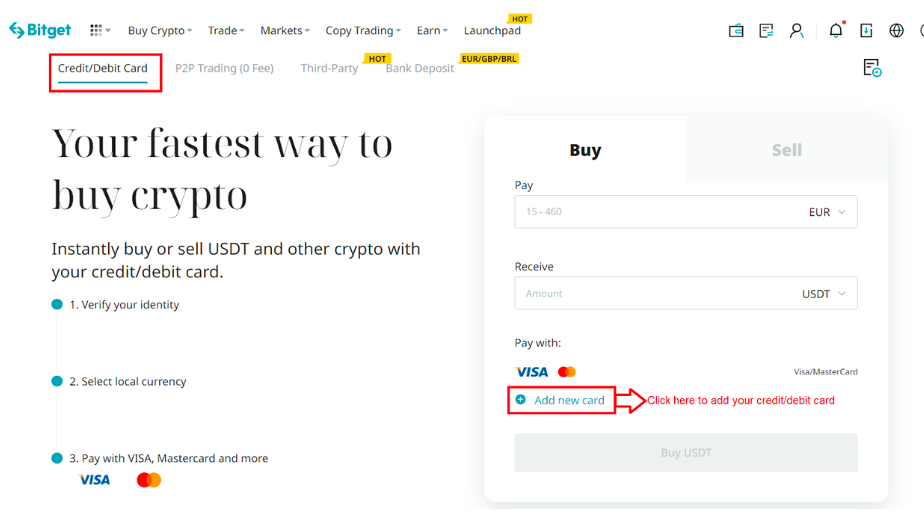
Task: Click the app download icon
Action: click(866, 30)
